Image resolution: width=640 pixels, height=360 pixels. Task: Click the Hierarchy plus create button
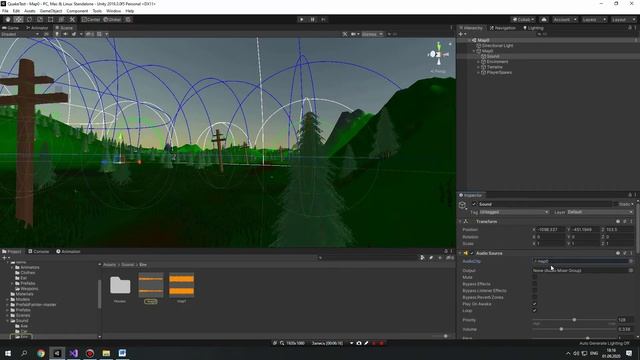click(461, 34)
